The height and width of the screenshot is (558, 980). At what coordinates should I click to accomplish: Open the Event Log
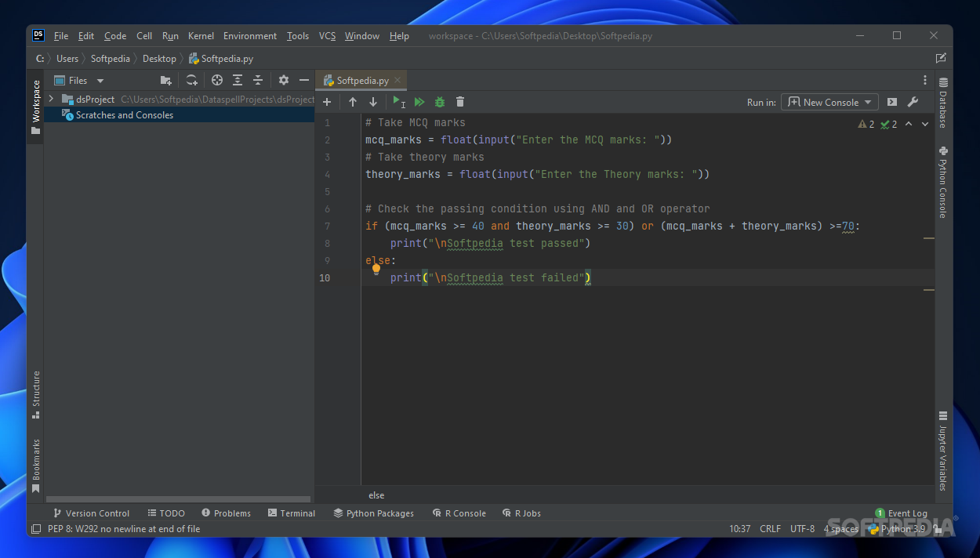point(902,513)
